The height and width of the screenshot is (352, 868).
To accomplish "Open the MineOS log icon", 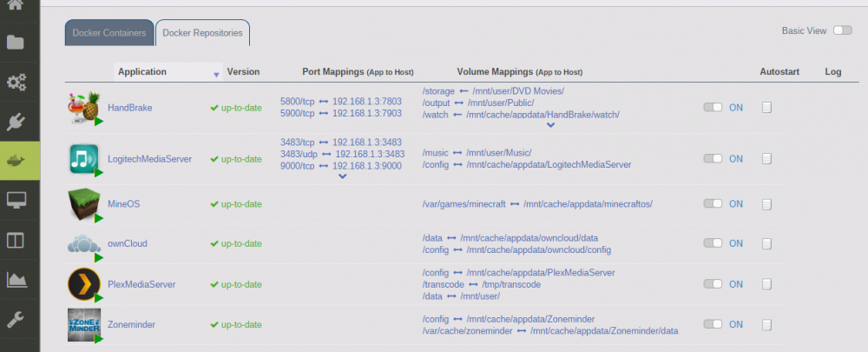I will (766, 204).
